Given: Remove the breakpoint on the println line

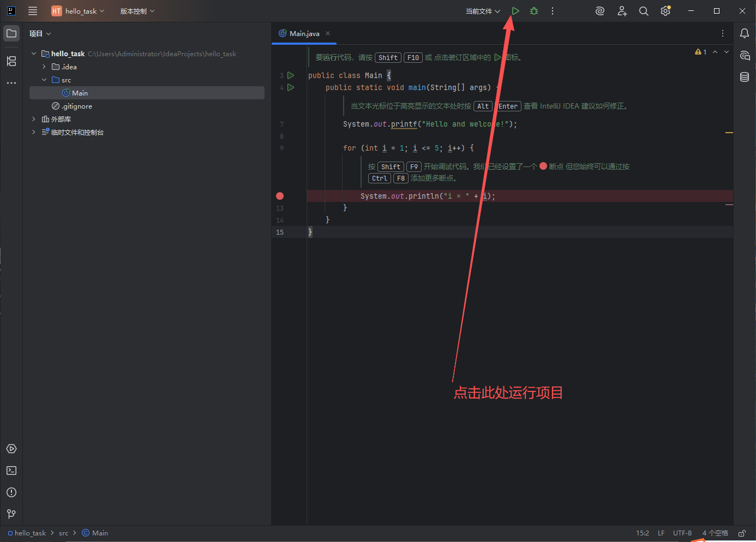Looking at the screenshot, I should click(280, 196).
